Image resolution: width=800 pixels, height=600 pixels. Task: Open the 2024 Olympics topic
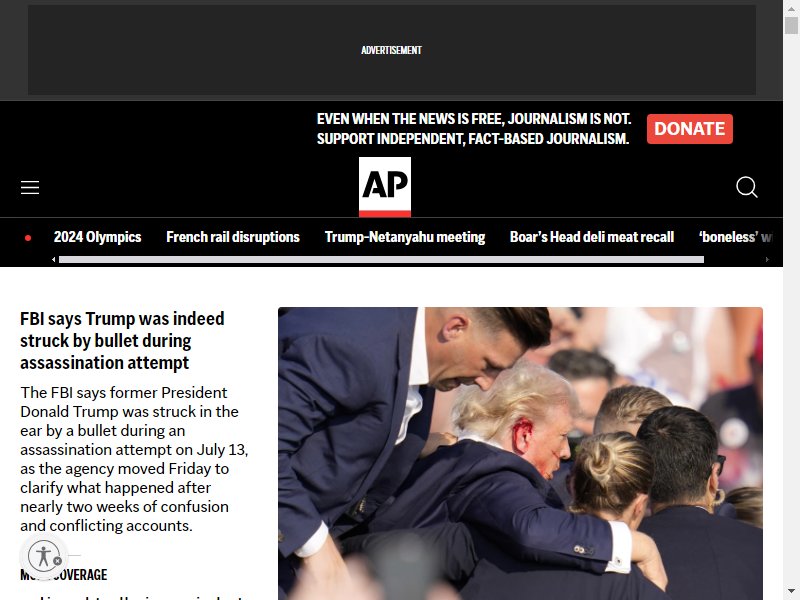click(97, 237)
